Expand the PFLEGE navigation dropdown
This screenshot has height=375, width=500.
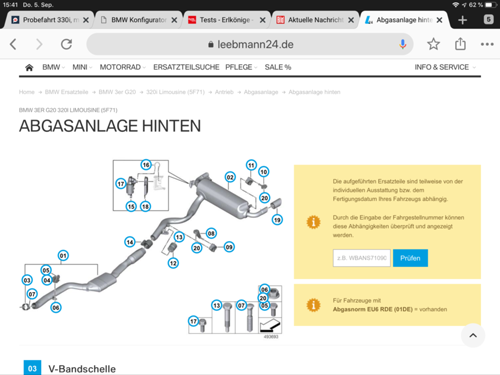[x=241, y=67]
